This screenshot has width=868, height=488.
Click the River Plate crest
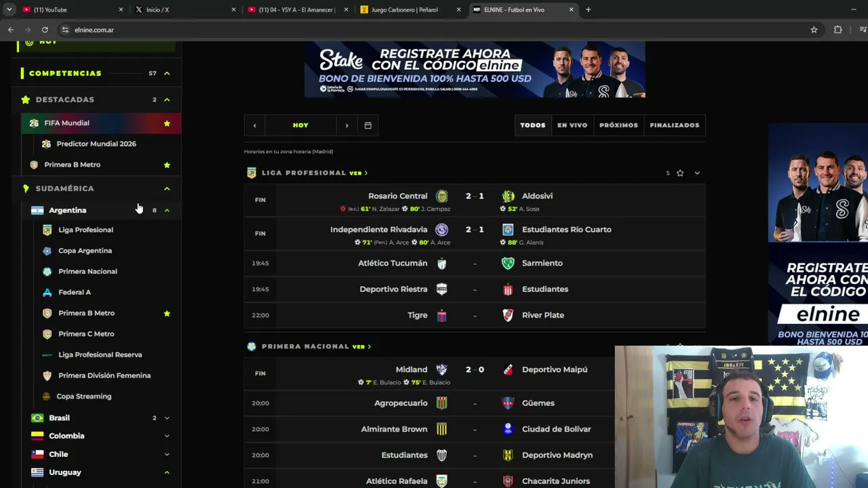pyautogui.click(x=508, y=315)
